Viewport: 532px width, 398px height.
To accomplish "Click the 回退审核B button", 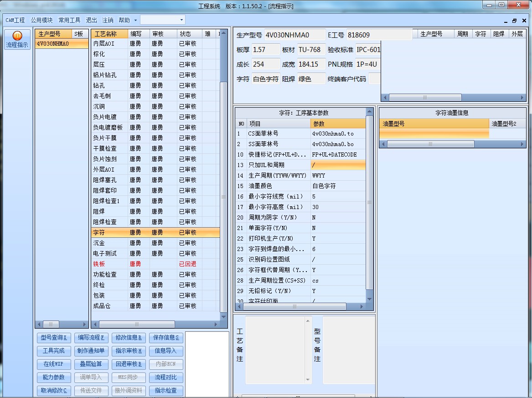I will point(129,364).
